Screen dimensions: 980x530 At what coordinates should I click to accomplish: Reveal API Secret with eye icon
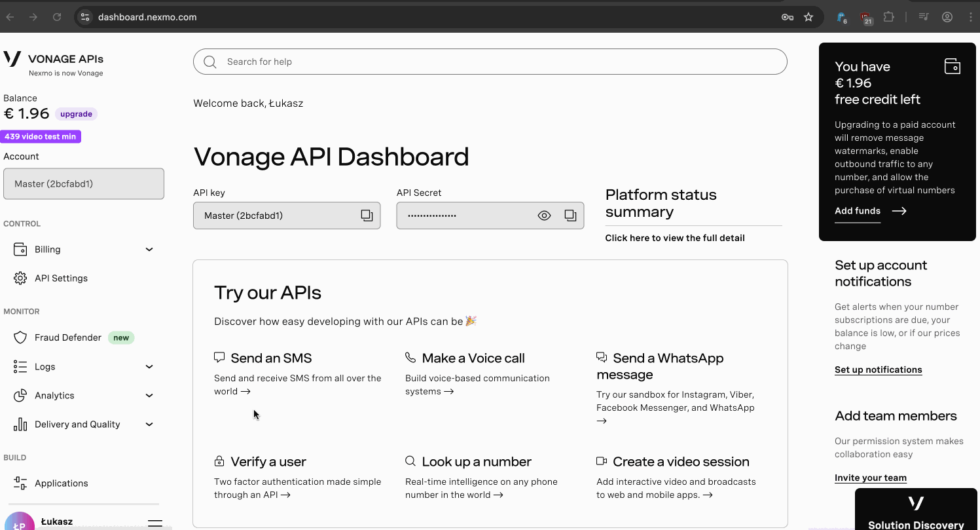point(544,216)
